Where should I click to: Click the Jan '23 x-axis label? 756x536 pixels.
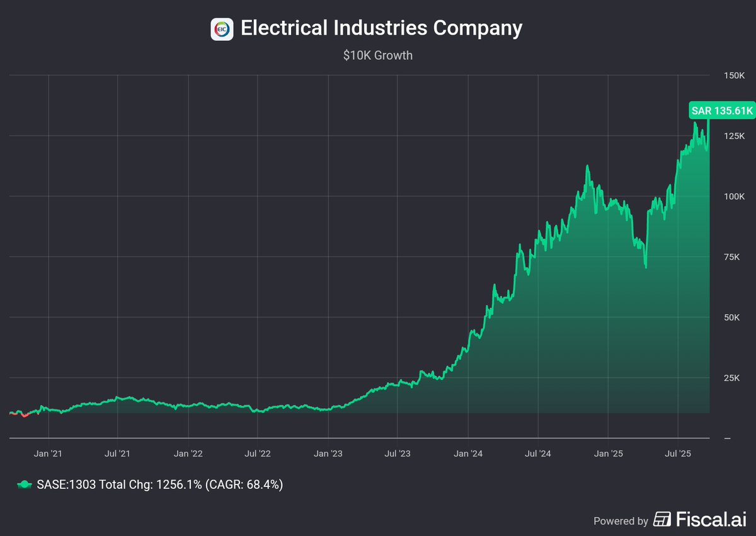click(x=329, y=453)
